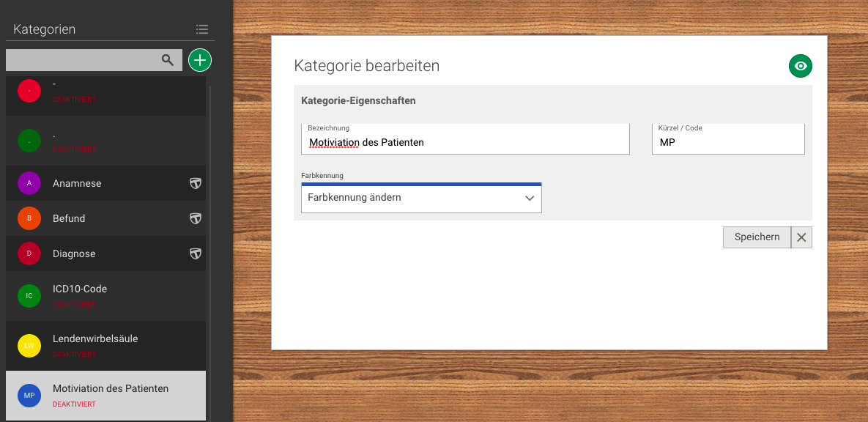This screenshot has width=868, height=422.
Task: Click Speichern to save the category
Action: tap(757, 237)
